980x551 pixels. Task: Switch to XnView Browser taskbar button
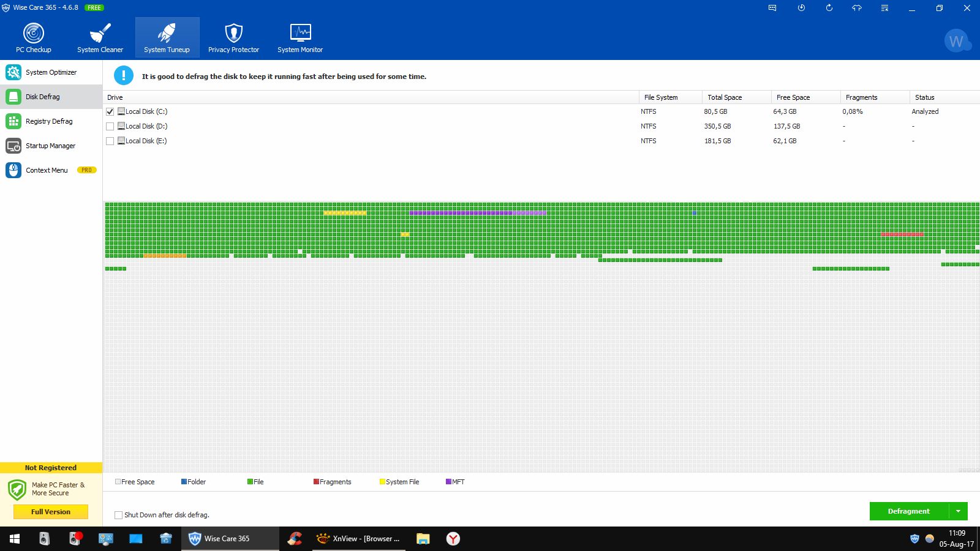pyautogui.click(x=359, y=539)
